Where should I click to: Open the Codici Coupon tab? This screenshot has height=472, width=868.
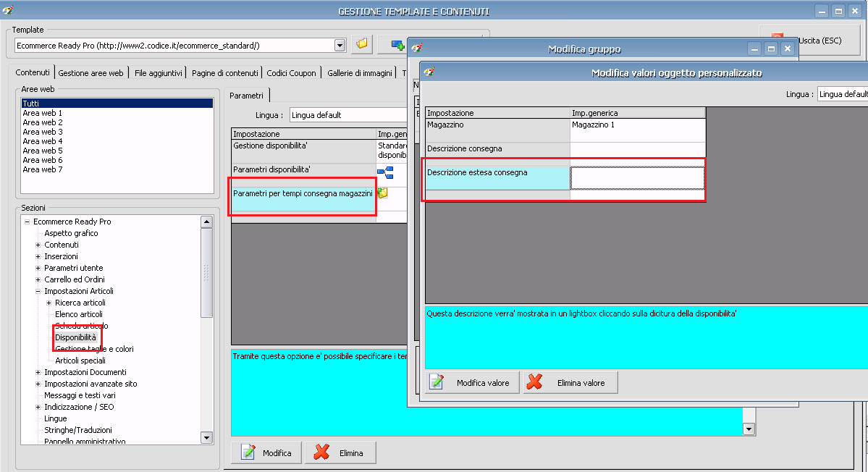[x=291, y=73]
